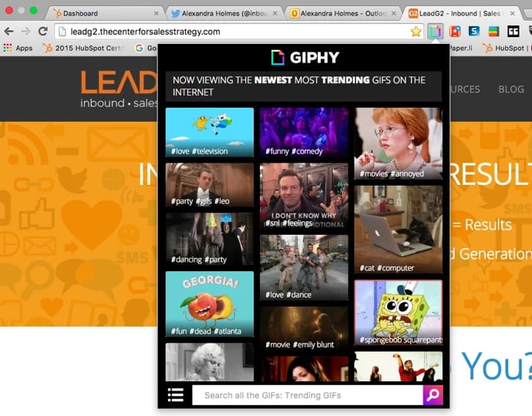
Task: Click the browser back arrow
Action: click(x=9, y=32)
